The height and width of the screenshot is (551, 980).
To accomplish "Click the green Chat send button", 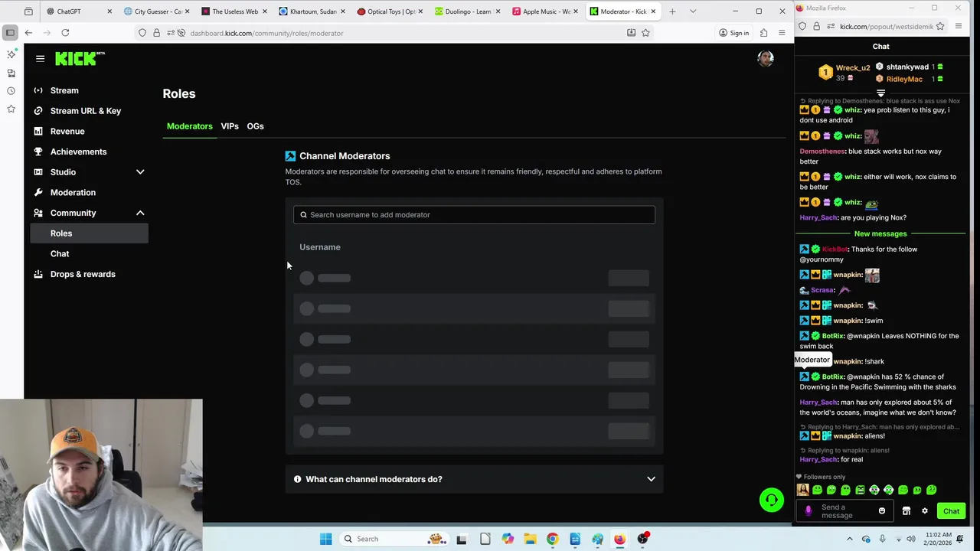I will point(951,511).
